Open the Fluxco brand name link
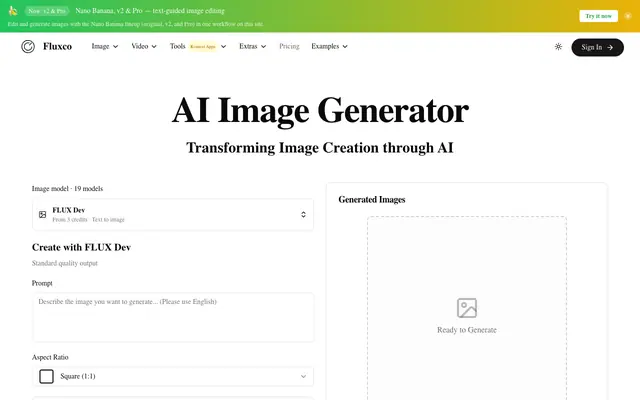The image size is (640, 400). pyautogui.click(x=57, y=47)
